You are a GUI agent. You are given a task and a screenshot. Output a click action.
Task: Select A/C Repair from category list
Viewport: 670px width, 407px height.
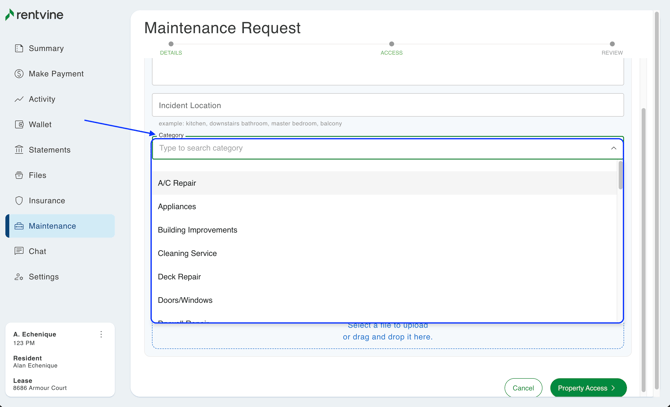[x=177, y=183]
